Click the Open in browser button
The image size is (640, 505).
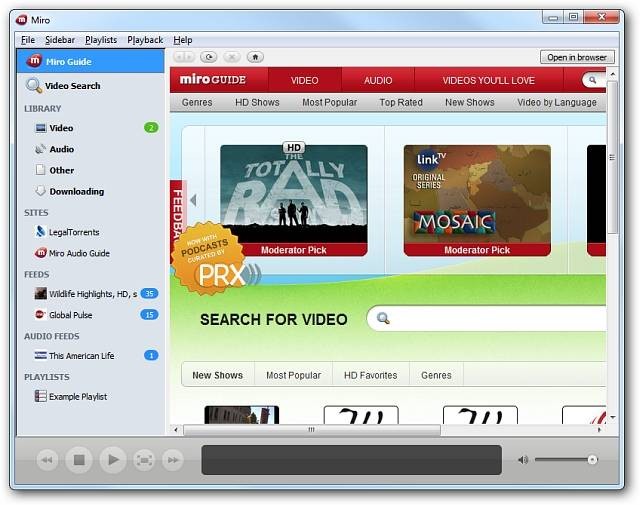point(577,57)
